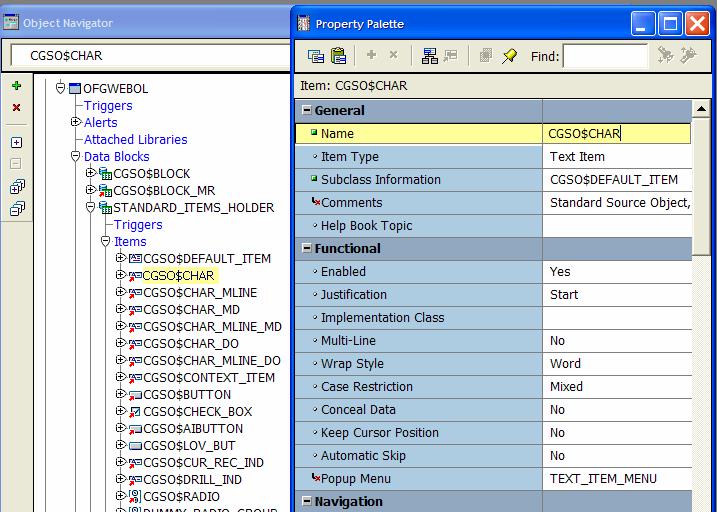Collapse the Functional property group
This screenshot has width=717, height=512.
307,249
